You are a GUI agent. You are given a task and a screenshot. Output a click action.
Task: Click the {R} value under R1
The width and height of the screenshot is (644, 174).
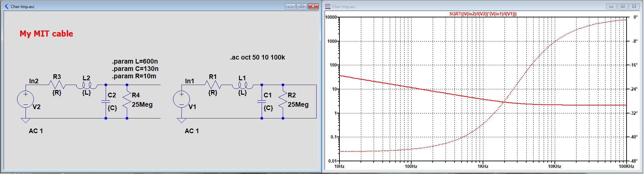tap(213, 92)
